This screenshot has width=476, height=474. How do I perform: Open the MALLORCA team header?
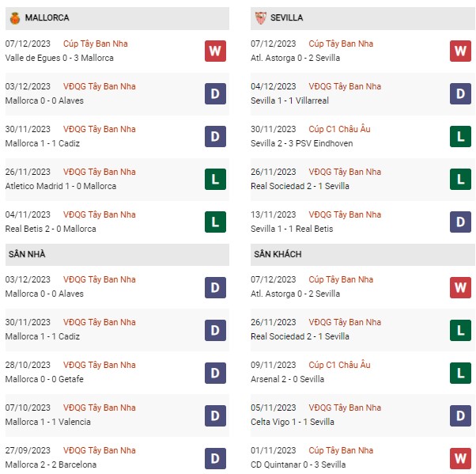tap(117, 18)
